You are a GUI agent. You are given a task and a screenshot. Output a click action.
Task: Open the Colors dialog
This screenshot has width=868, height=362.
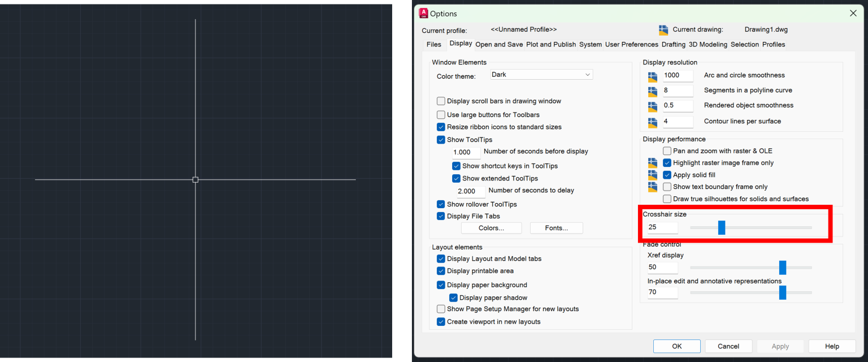point(491,227)
